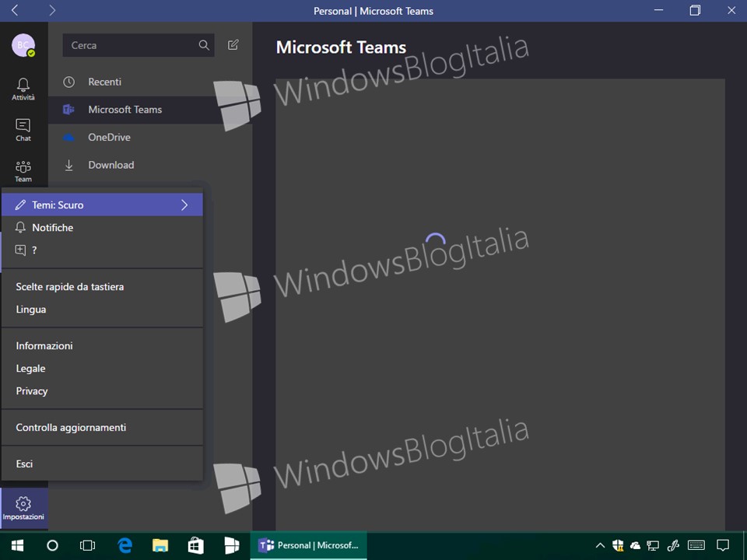
Task: Select OneDrive label in files list
Action: point(109,137)
